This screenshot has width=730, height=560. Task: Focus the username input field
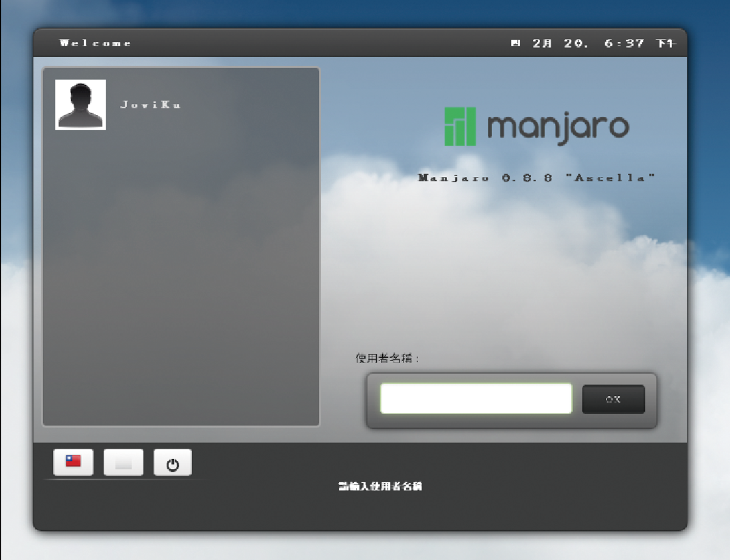[x=476, y=399]
